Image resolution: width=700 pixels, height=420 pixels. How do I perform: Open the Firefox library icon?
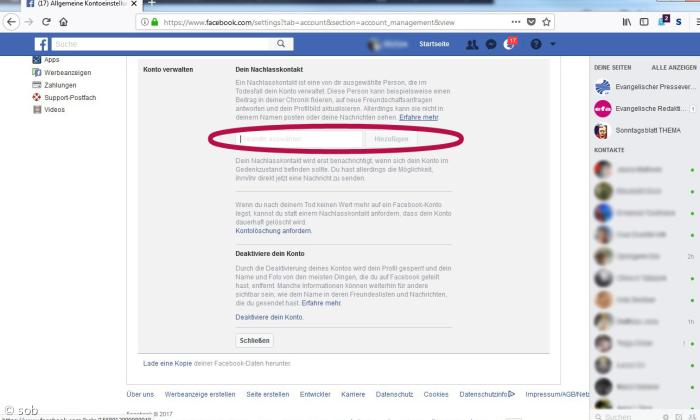click(627, 22)
